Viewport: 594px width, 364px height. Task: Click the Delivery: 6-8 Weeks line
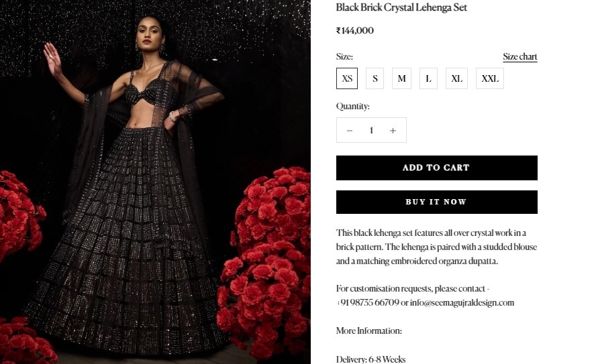tap(371, 359)
